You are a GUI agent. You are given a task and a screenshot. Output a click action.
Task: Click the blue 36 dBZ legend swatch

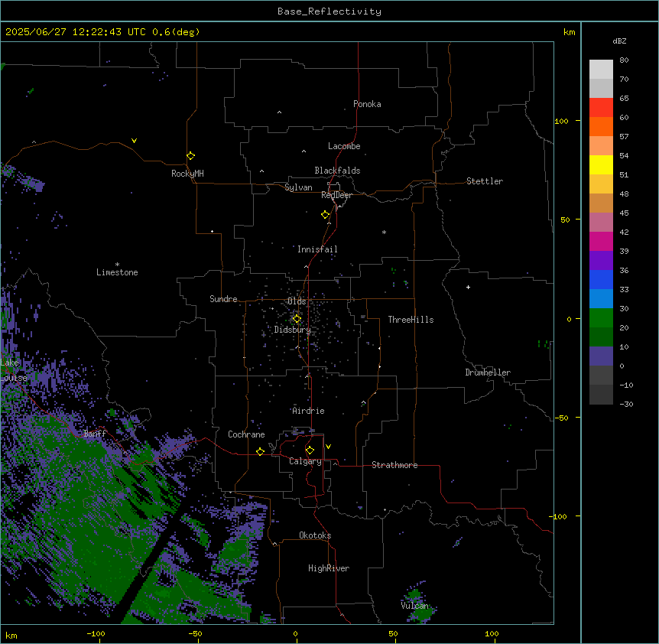(x=601, y=279)
